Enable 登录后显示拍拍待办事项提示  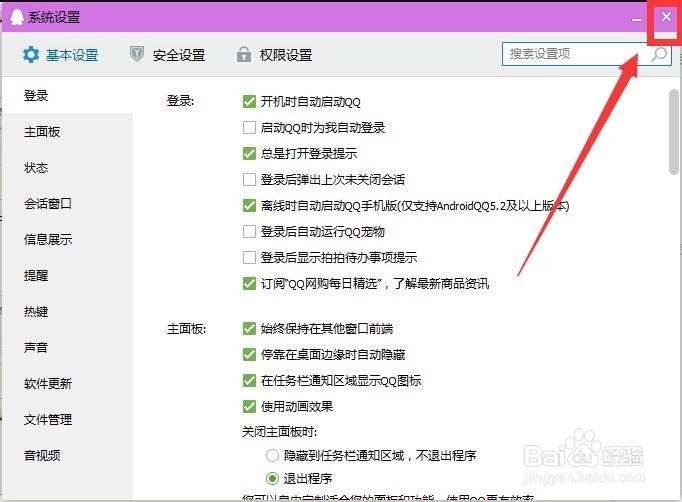pos(249,258)
